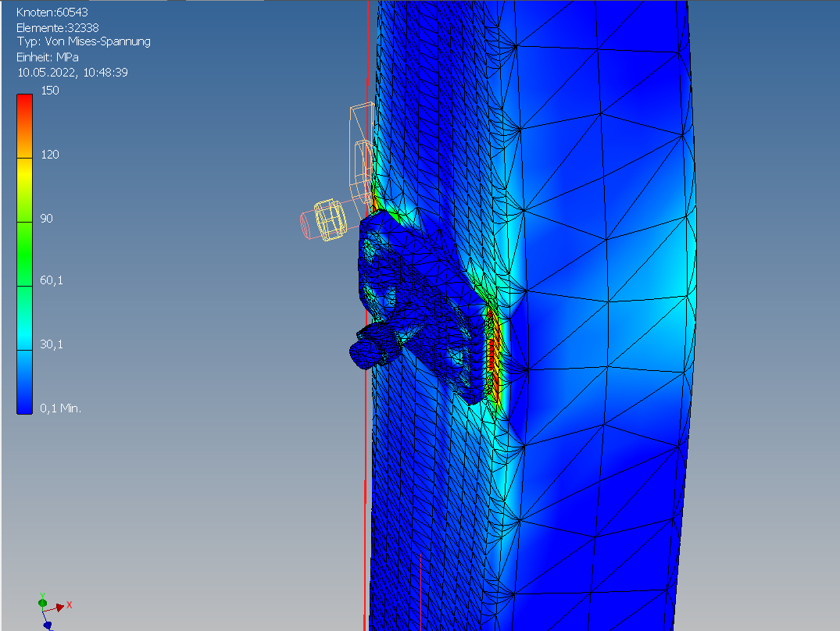
Task: Click the Typ: Von Mises-Spannung label
Action: [84, 41]
